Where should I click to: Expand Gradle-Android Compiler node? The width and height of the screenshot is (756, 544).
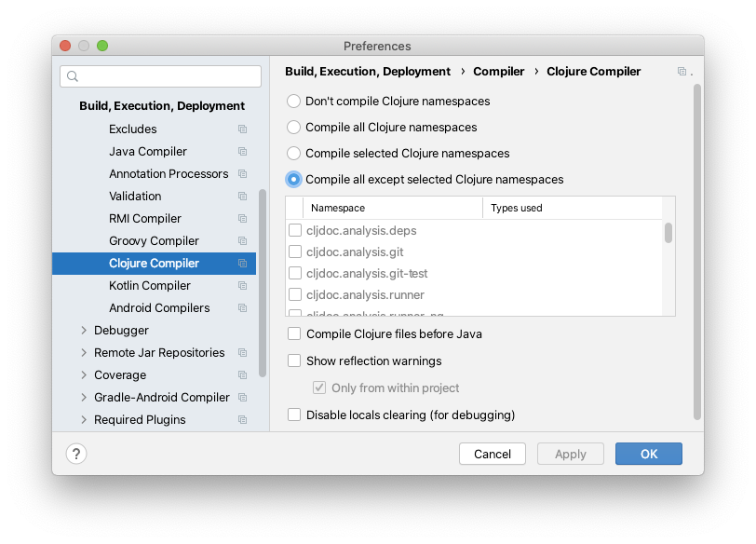pos(84,398)
